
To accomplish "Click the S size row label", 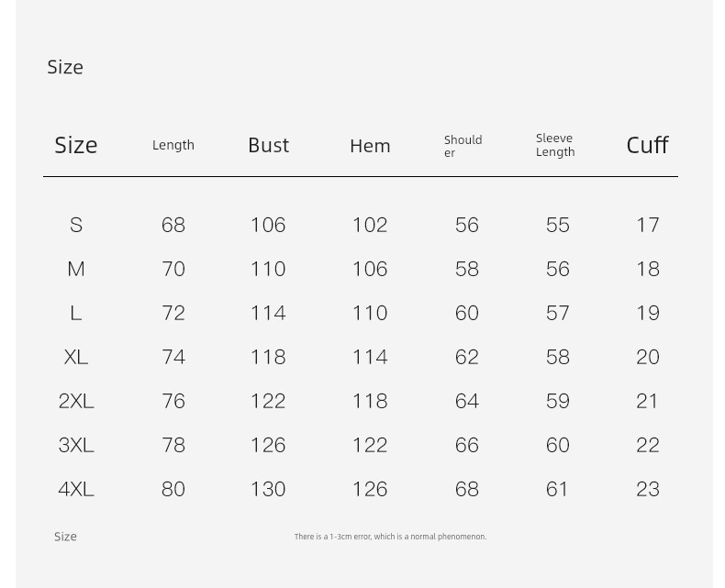I will (x=76, y=225).
